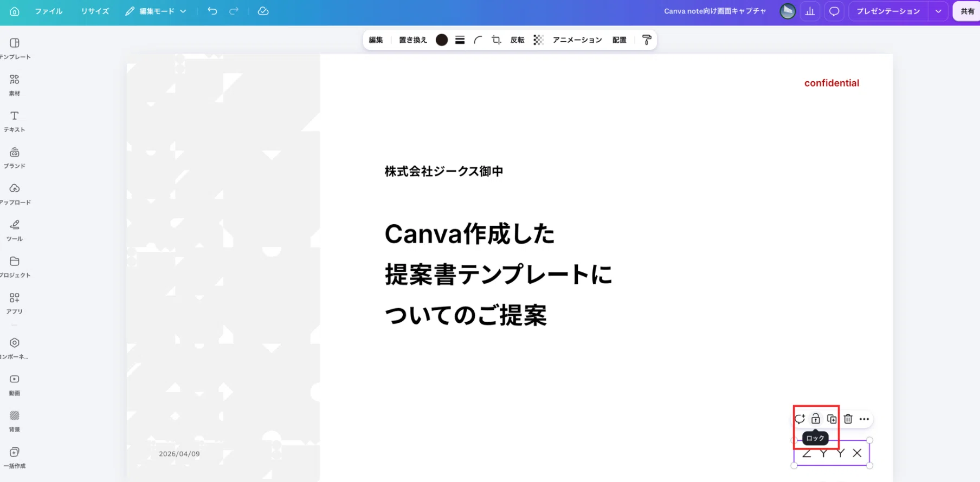The width and height of the screenshot is (980, 482).
Task: Expand the arrow next to プレゼンテーション
Action: click(x=938, y=11)
